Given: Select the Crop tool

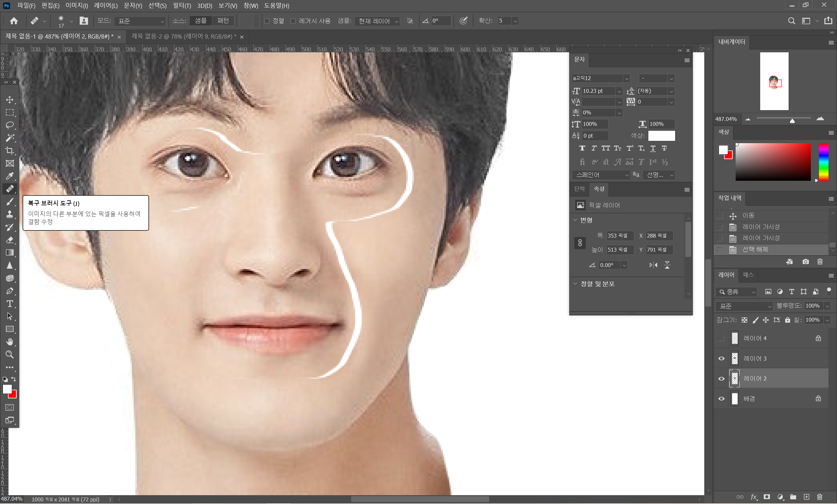Looking at the screenshot, I should point(10,150).
